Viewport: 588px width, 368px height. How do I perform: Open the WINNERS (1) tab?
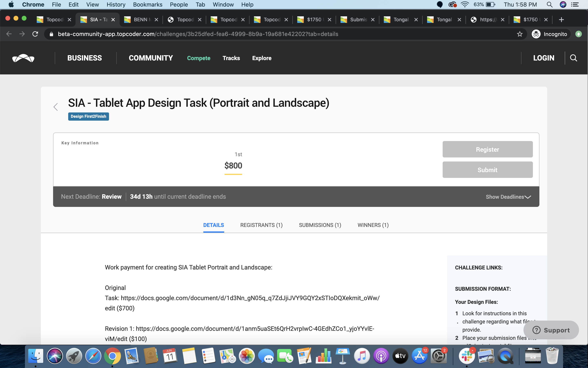point(373,225)
